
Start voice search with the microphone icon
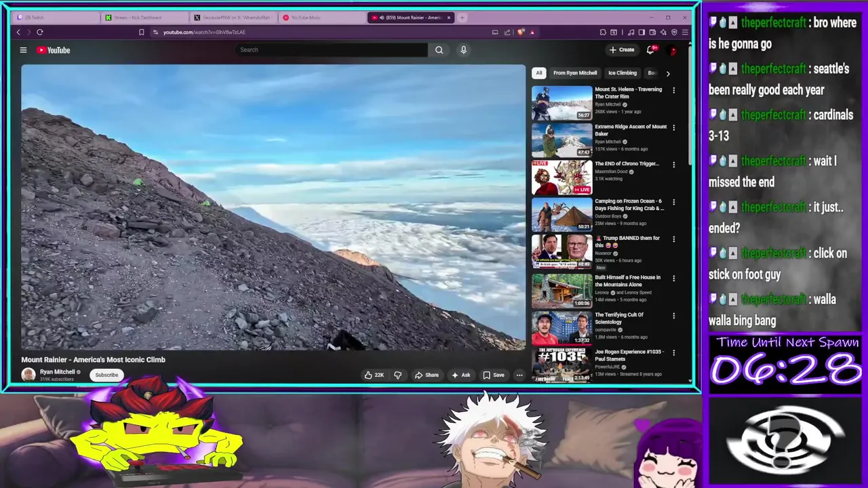coord(463,49)
